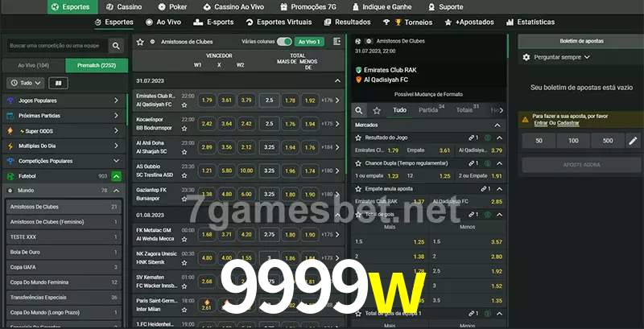Image resolution: width=644 pixels, height=329 pixels.
Task: Switch to the Prematch (2252) list
Action: coord(97,65)
